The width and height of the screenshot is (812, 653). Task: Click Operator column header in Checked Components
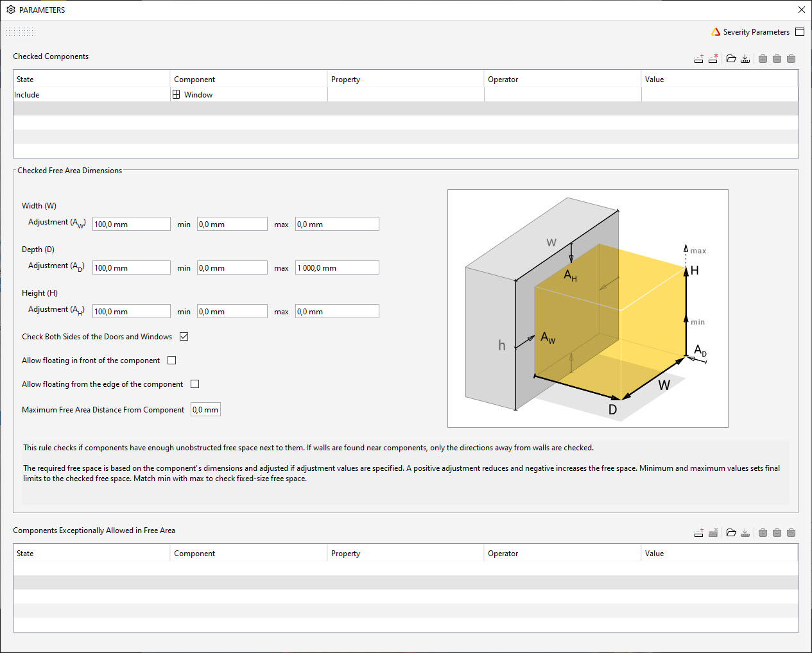click(x=563, y=79)
